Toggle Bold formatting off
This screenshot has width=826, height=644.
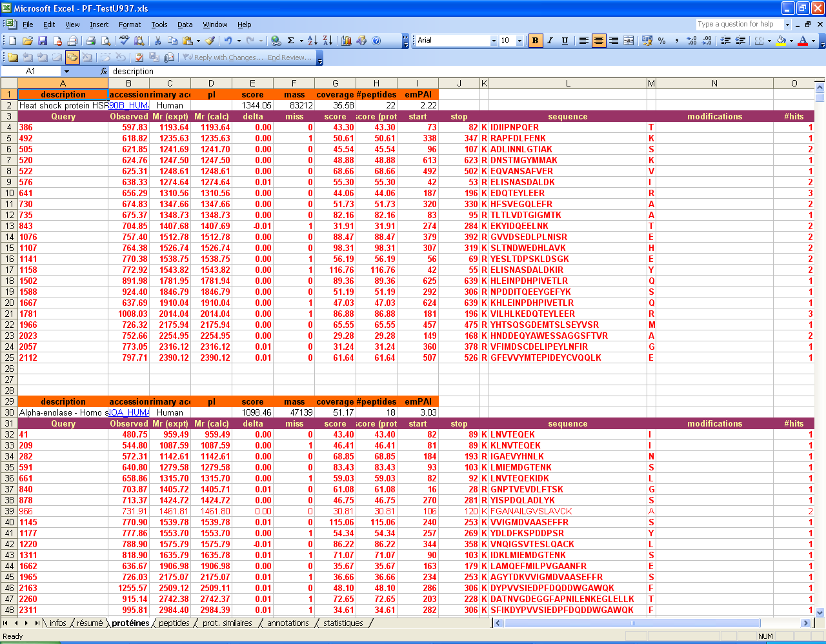(x=535, y=41)
